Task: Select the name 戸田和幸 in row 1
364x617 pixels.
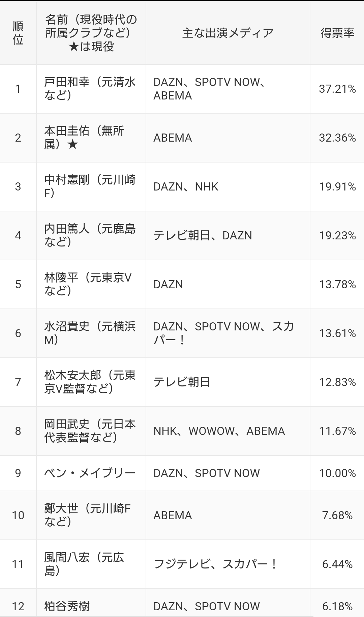Action: [x=67, y=82]
